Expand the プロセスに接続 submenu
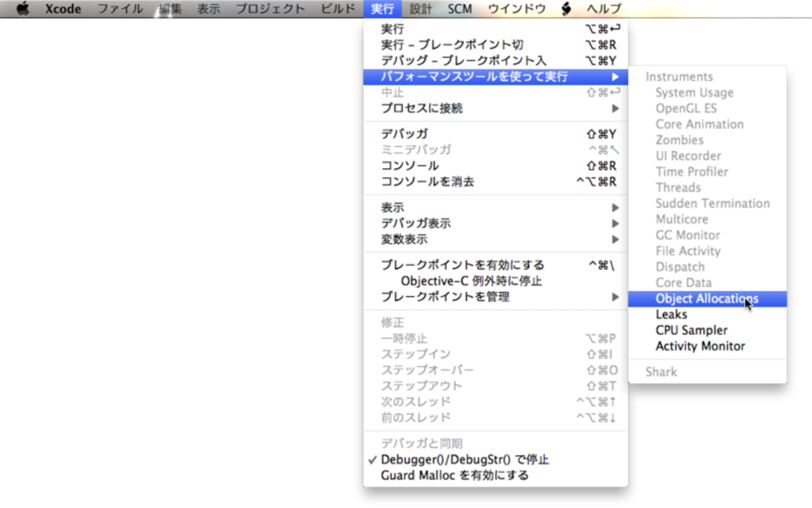812x508 pixels. coord(496,109)
